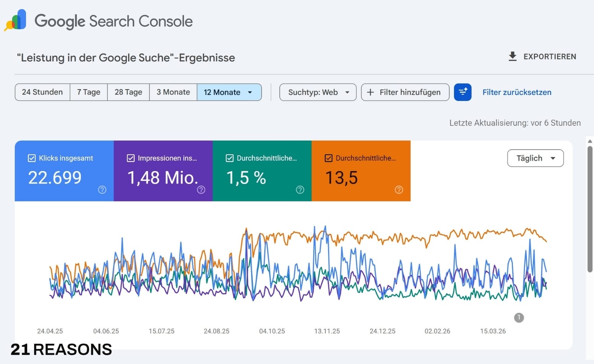Select the 12 Monate range tab

tap(229, 92)
